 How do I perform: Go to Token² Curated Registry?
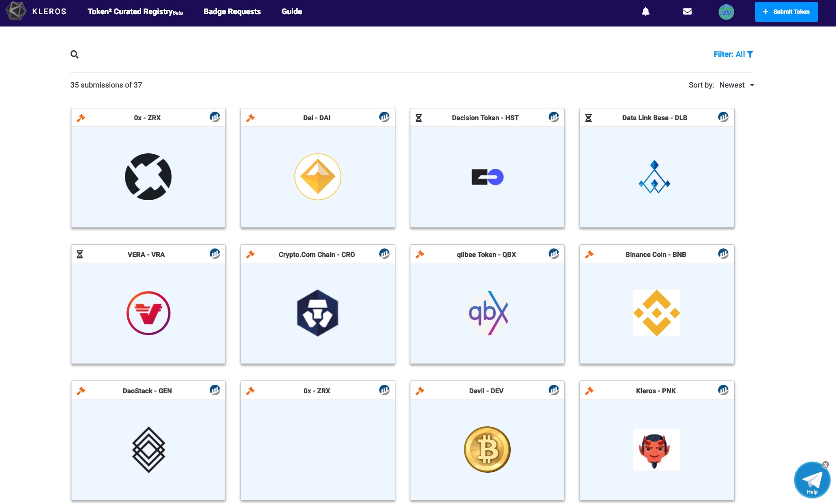tap(135, 11)
